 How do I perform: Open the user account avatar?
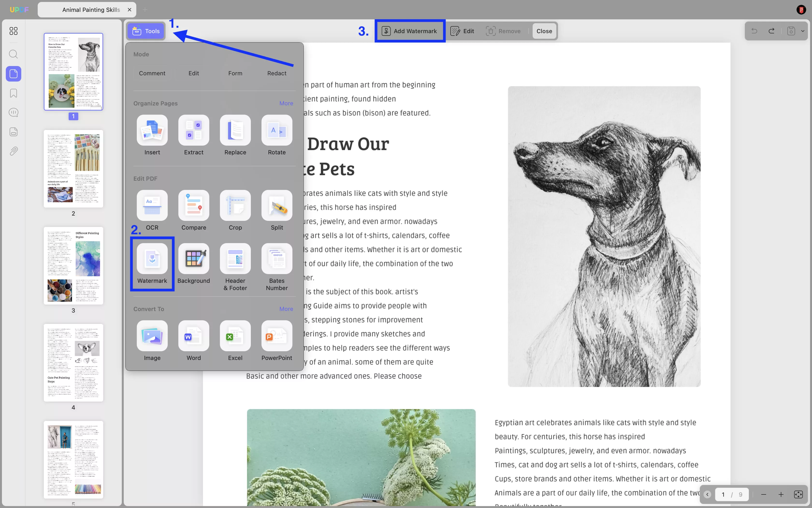tap(801, 10)
